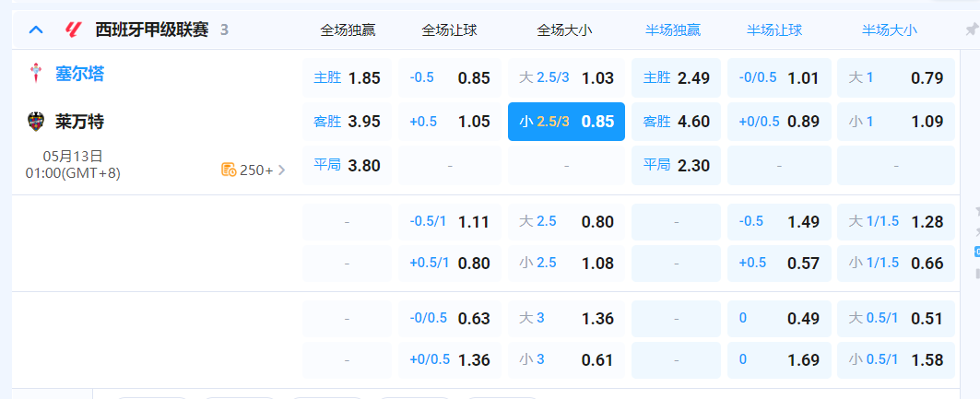Screen dimensions: 980x399
Task: Click the 全场大小 column header
Action: click(564, 30)
